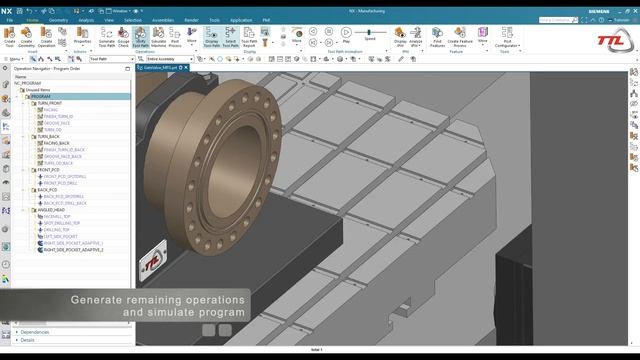This screenshot has width=640, height=360.
Task: Select the FACING_BACK operation
Action: click(x=56, y=143)
